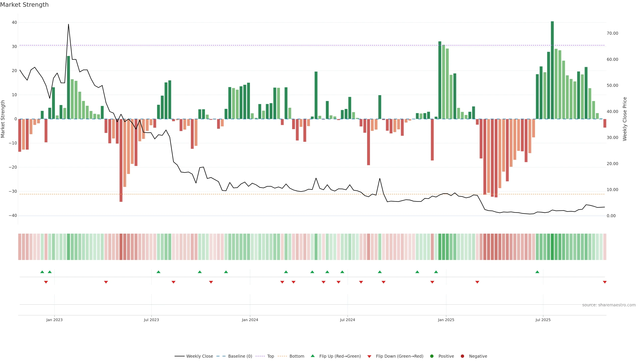
Task: Click the darkest green heatmap strip cell
Action: (552, 247)
